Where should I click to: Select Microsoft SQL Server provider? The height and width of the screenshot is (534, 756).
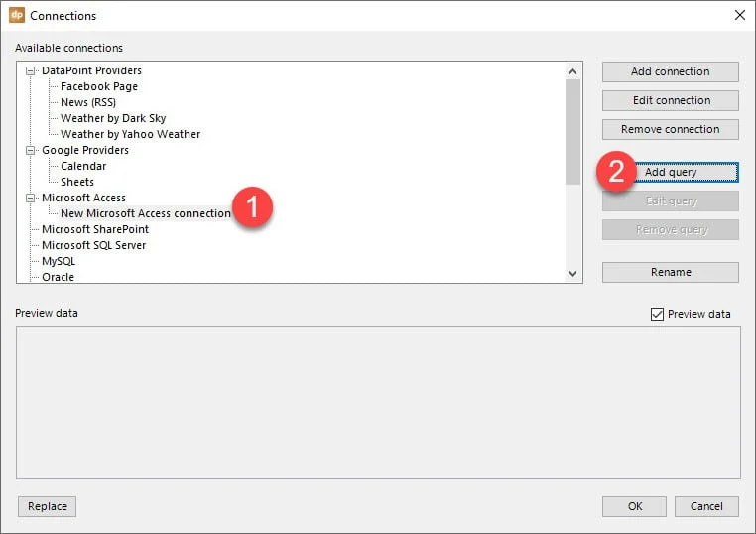(x=94, y=245)
